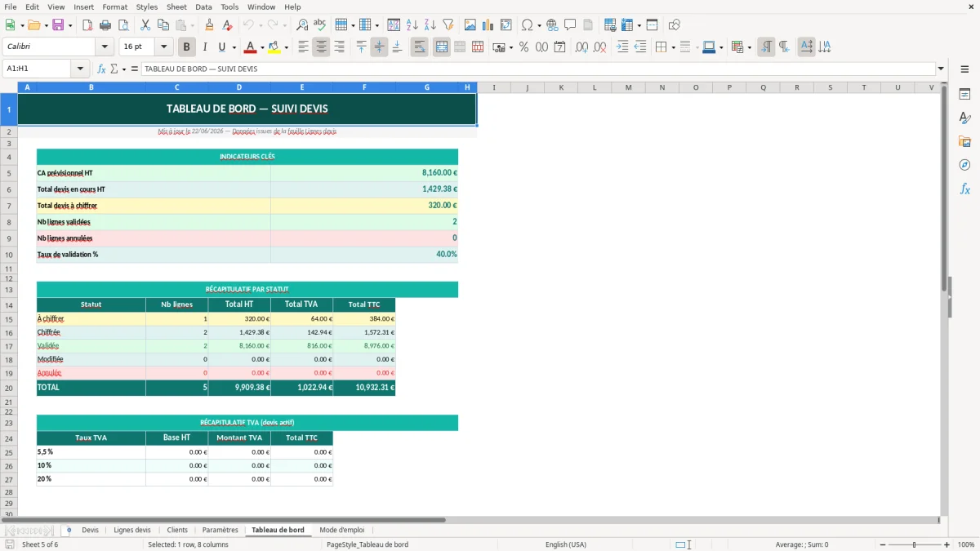Switch to the Paramètres sheet tab
980x551 pixels.
220,530
